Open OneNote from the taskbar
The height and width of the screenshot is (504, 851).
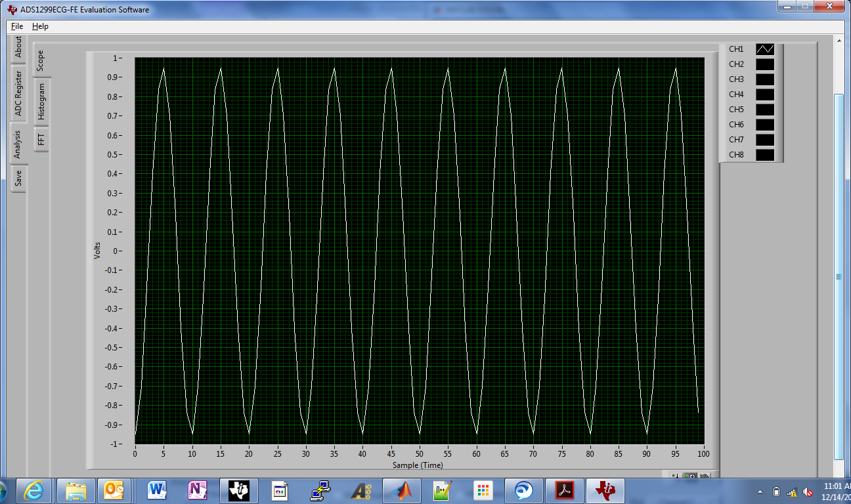[x=198, y=490]
